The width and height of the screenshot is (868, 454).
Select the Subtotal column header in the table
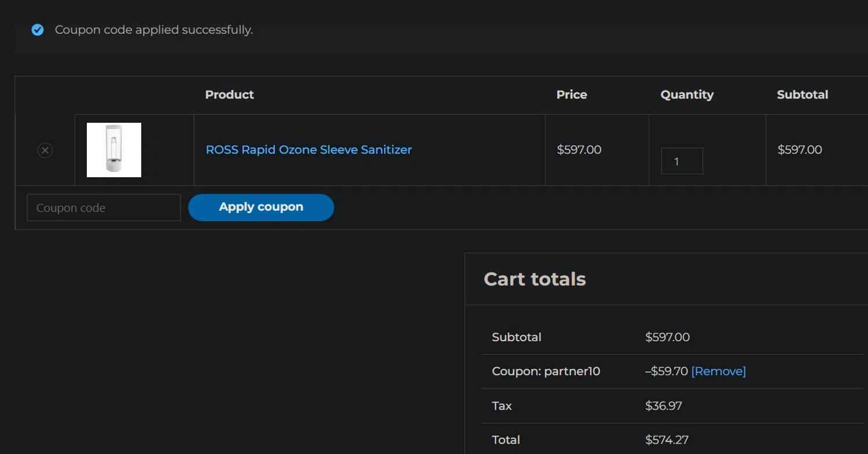(803, 94)
